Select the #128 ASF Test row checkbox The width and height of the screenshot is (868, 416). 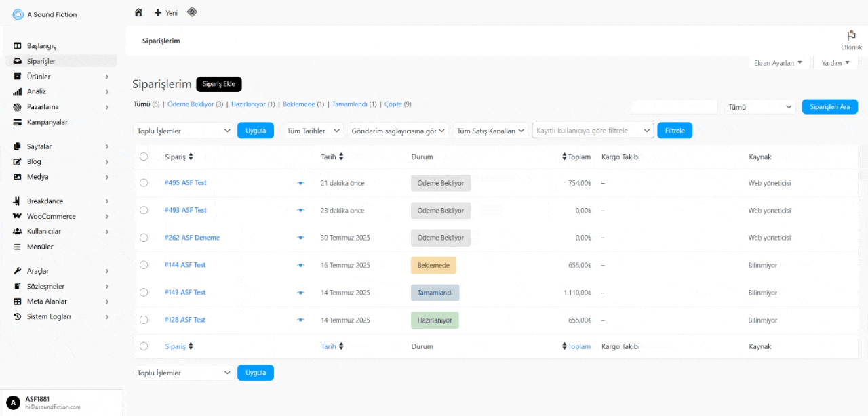pos(144,320)
